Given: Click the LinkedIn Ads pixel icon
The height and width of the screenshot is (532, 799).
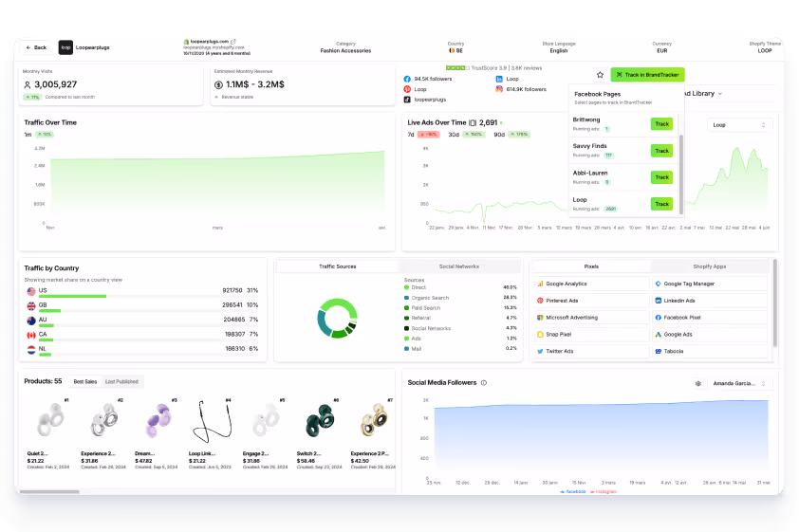Looking at the screenshot, I should (658, 301).
